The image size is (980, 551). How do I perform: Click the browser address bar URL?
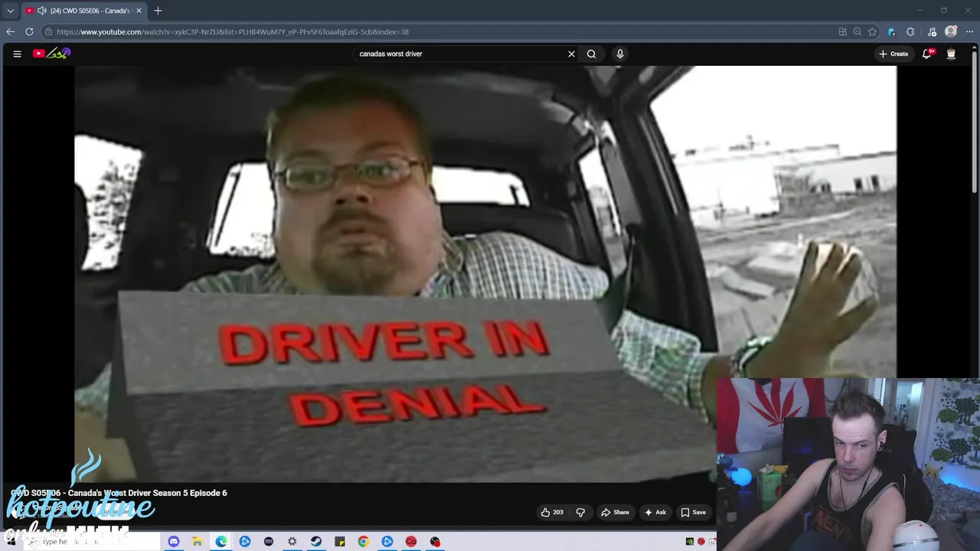click(233, 31)
